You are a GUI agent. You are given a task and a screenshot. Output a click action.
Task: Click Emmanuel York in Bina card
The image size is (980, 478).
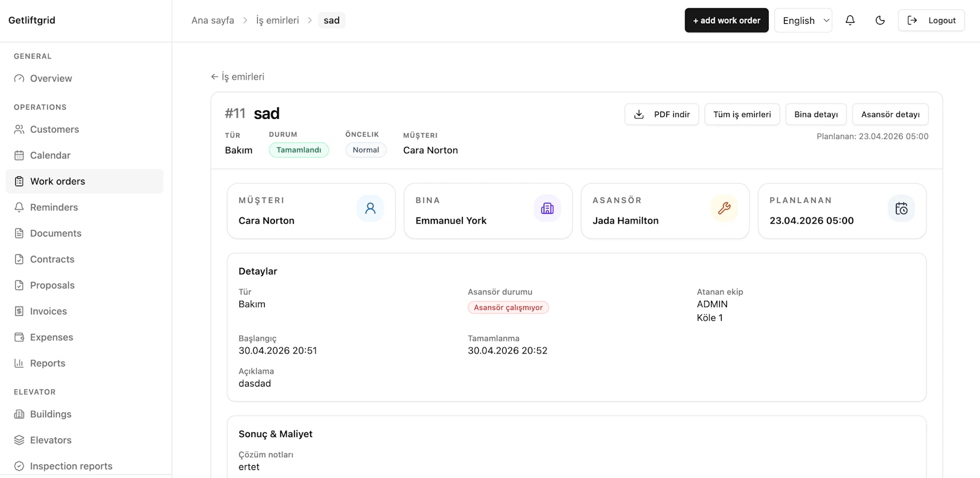click(451, 221)
